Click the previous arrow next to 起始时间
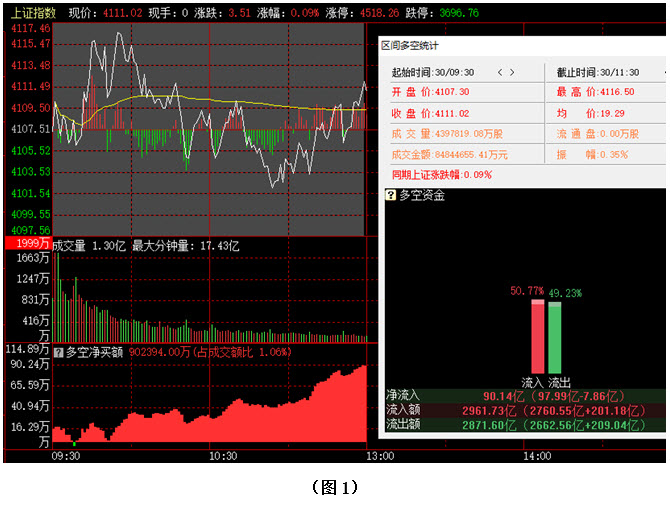670x510 pixels. pos(500,72)
